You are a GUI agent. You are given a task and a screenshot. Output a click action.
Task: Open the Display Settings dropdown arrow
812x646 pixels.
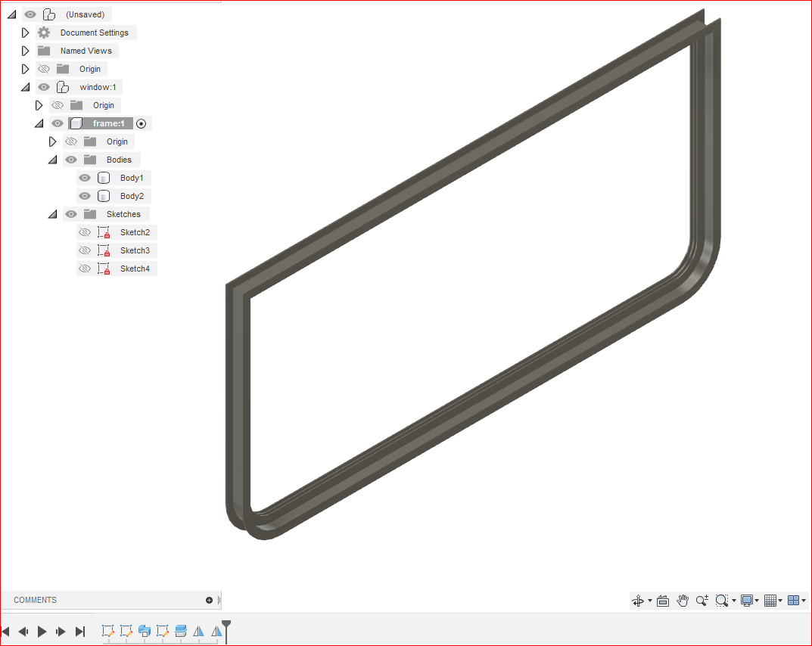[x=757, y=601]
